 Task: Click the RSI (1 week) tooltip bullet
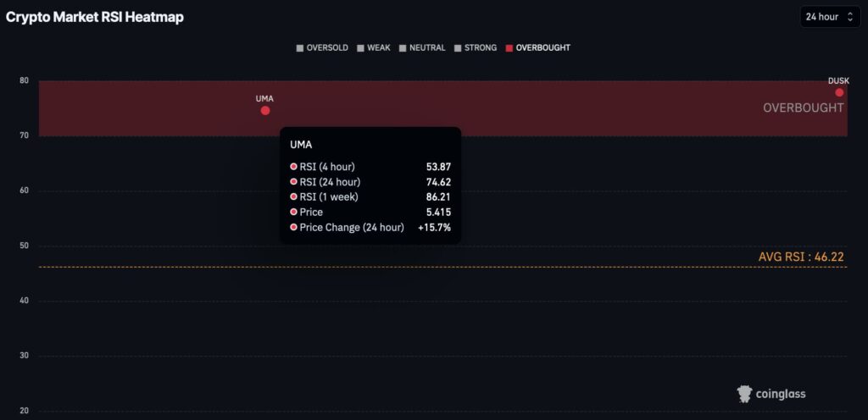click(294, 196)
